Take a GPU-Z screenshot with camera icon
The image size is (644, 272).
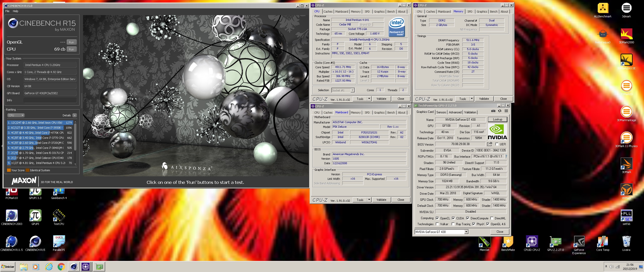(x=493, y=111)
